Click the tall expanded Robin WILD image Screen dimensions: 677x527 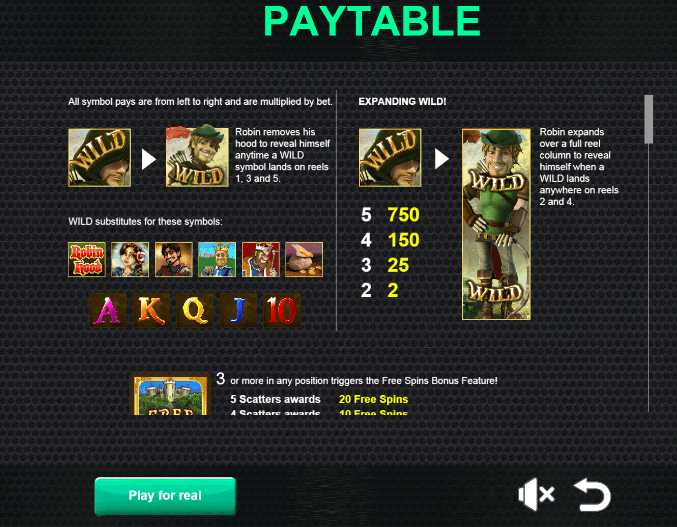pyautogui.click(x=497, y=224)
